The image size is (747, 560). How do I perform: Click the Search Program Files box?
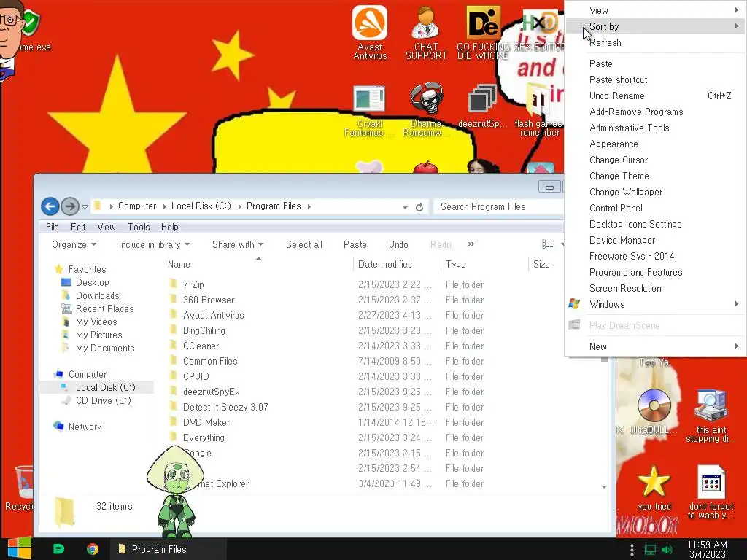click(x=498, y=206)
